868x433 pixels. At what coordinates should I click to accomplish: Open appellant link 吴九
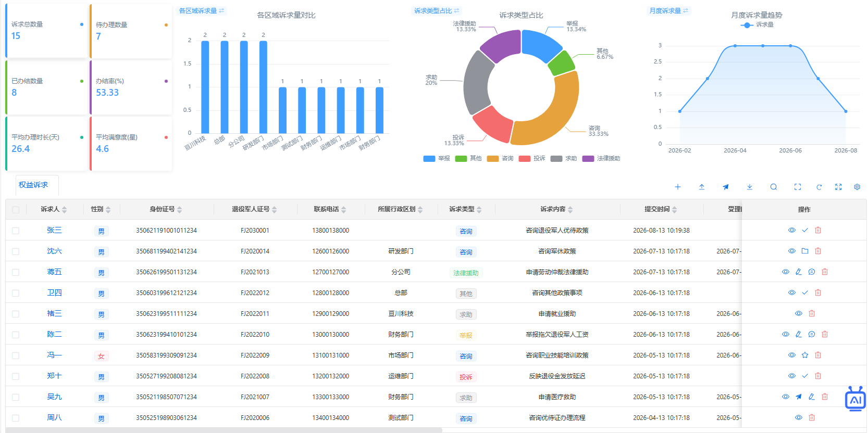click(x=54, y=397)
